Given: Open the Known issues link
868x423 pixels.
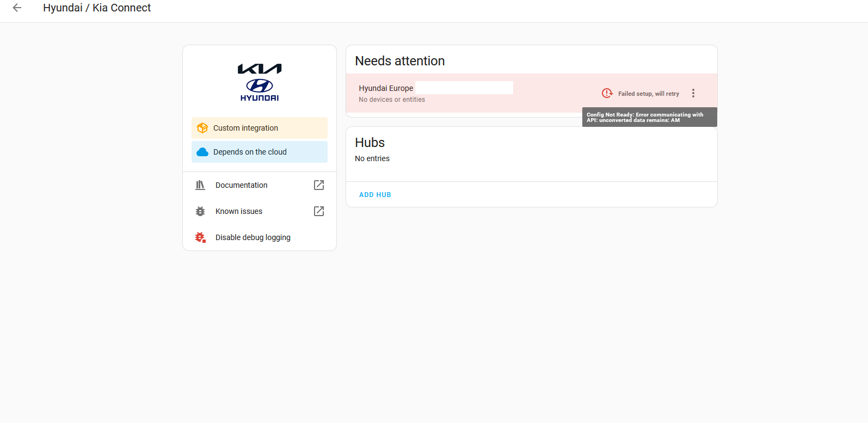Looking at the screenshot, I should [238, 211].
